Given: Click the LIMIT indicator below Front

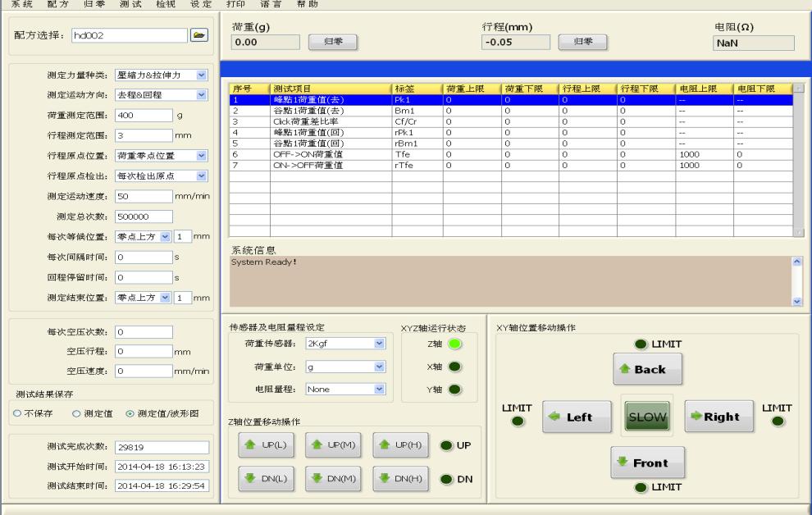Looking at the screenshot, I should point(641,487).
